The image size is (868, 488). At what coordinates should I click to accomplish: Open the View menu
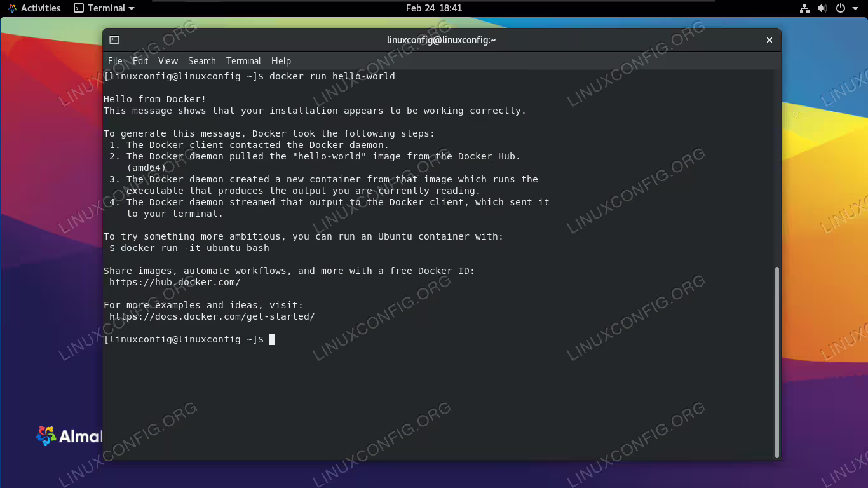[168, 61]
